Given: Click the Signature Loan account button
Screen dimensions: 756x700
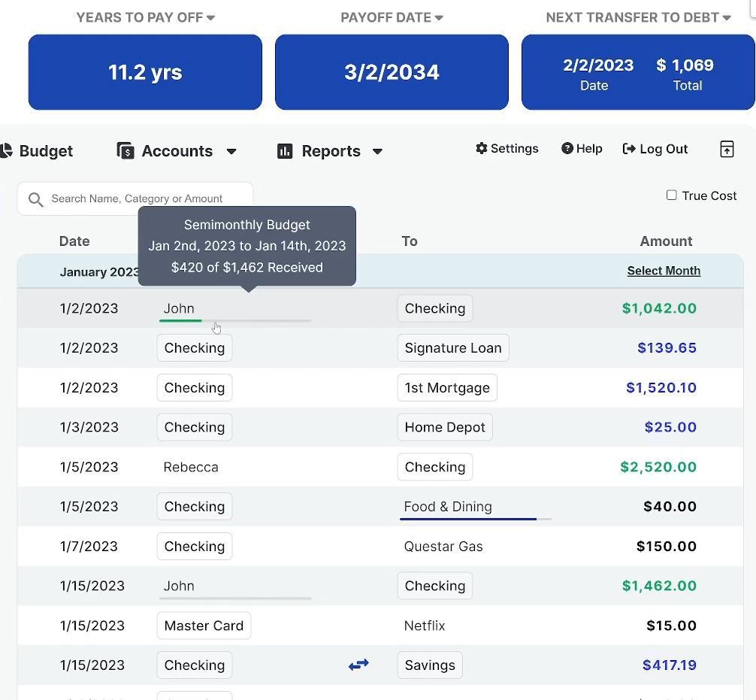Looking at the screenshot, I should (x=452, y=348).
